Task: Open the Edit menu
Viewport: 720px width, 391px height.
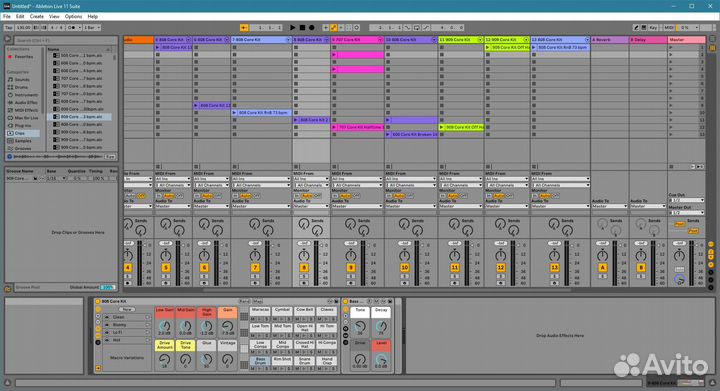Action: point(20,16)
